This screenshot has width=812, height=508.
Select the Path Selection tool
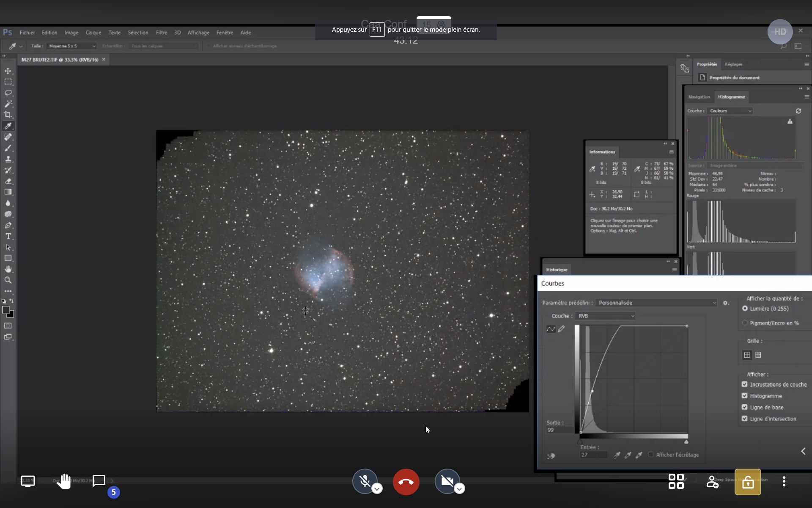(8, 247)
